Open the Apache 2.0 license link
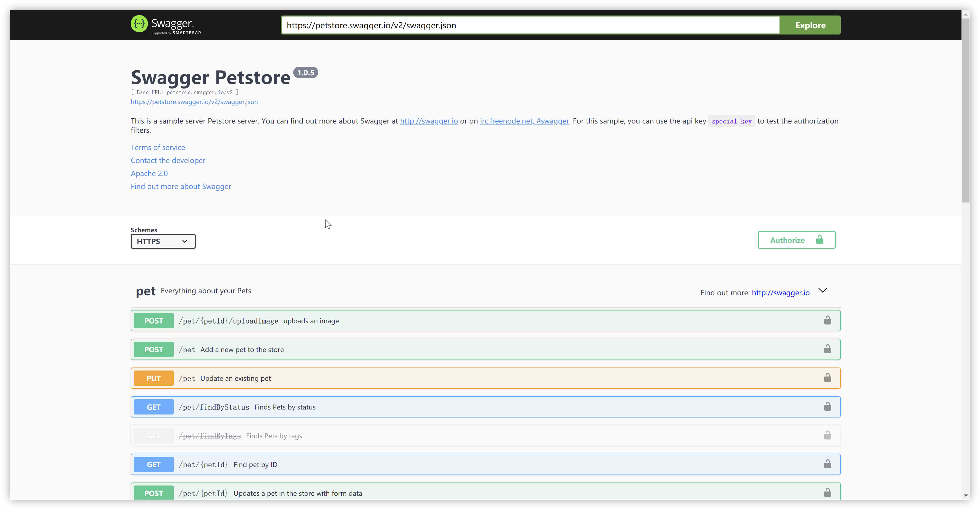 click(x=149, y=173)
